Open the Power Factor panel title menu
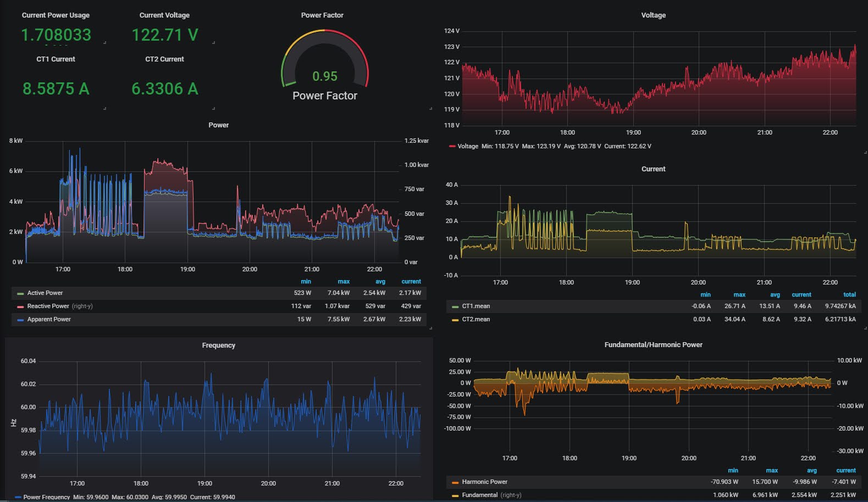The image size is (868, 502). [322, 15]
